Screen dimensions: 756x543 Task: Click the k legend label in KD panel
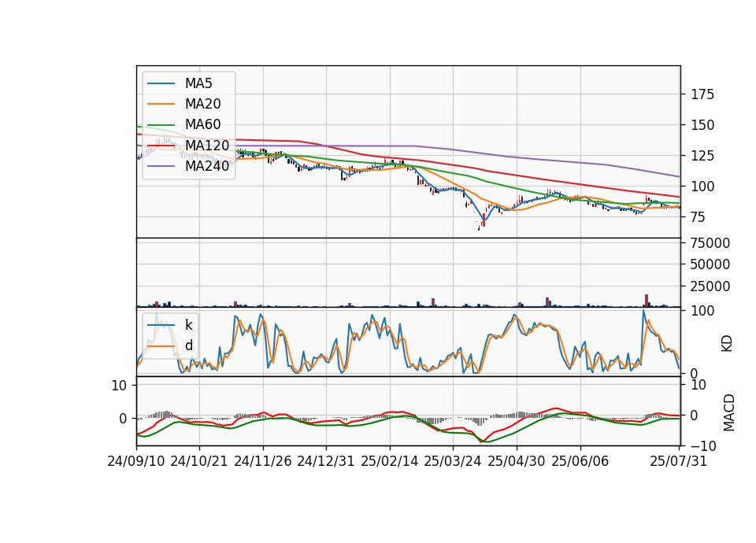point(188,325)
